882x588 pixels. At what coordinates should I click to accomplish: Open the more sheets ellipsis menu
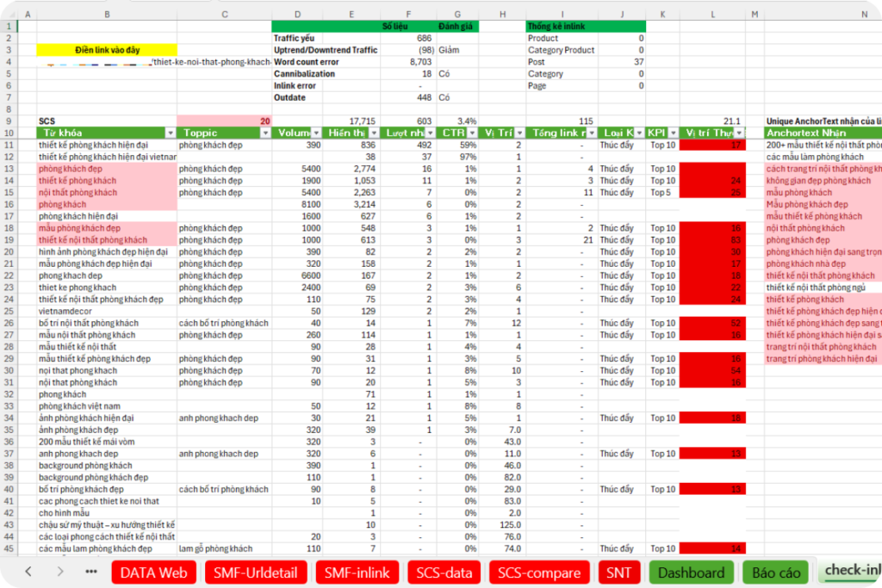[91, 572]
